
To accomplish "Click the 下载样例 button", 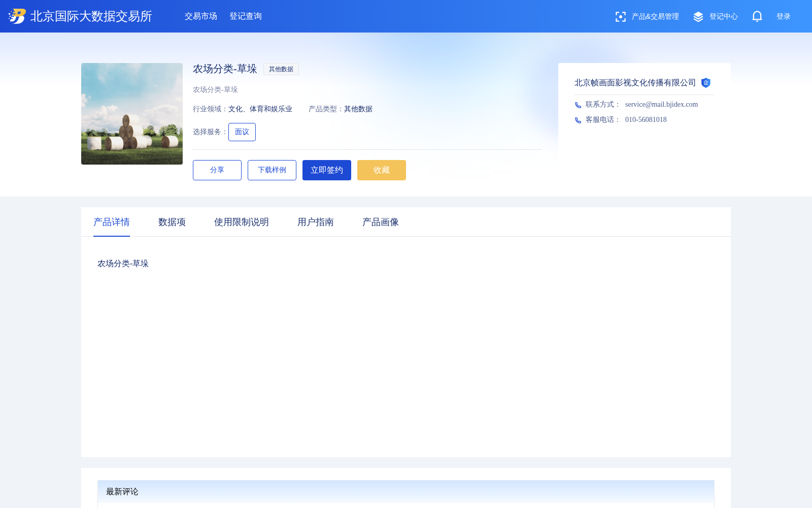I will pyautogui.click(x=272, y=170).
